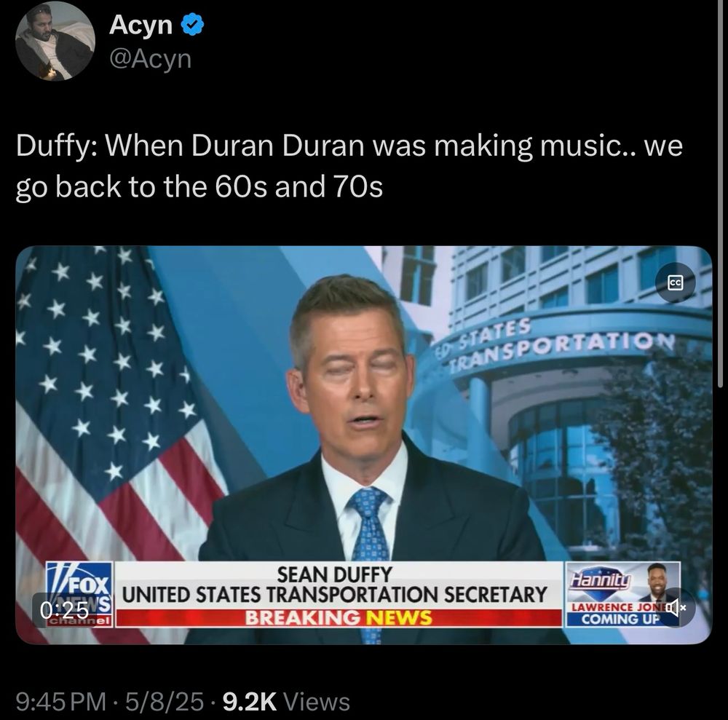The height and width of the screenshot is (720, 728).
Task: Open the 9:45 PM timestamp link
Action: point(60,701)
